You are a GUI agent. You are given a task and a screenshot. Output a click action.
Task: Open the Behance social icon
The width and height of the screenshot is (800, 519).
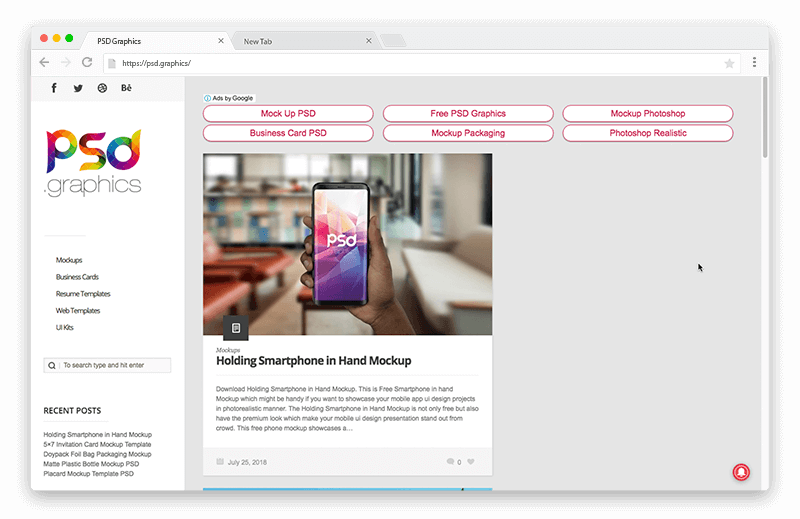pyautogui.click(x=126, y=88)
